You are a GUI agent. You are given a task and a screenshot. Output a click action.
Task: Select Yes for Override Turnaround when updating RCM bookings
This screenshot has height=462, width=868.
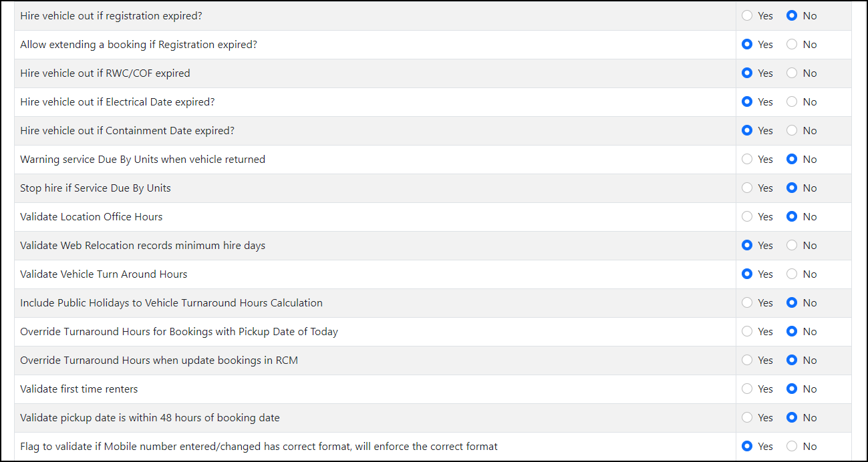(747, 360)
